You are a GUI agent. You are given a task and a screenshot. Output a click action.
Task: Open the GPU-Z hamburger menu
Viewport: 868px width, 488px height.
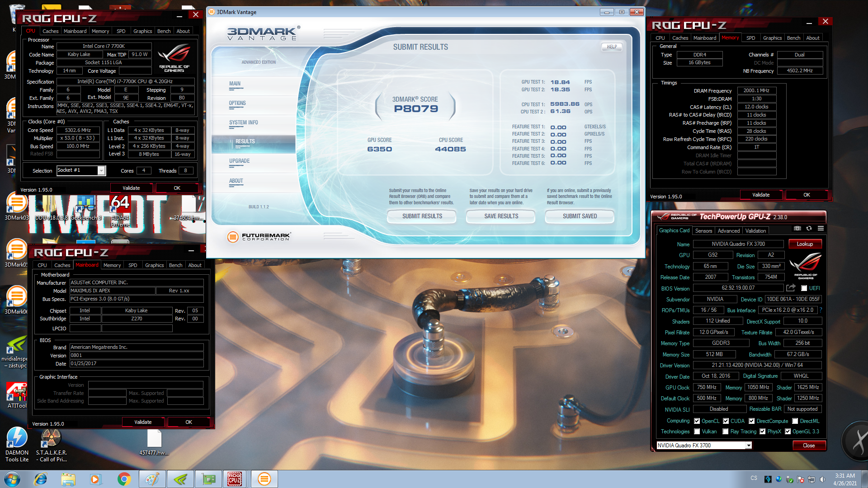point(821,229)
